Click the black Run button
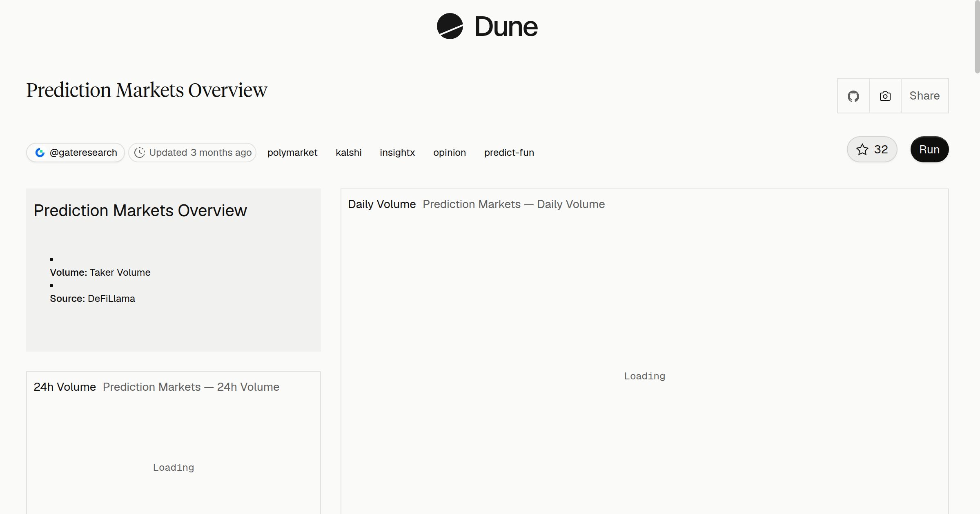The width and height of the screenshot is (980, 514). click(929, 149)
